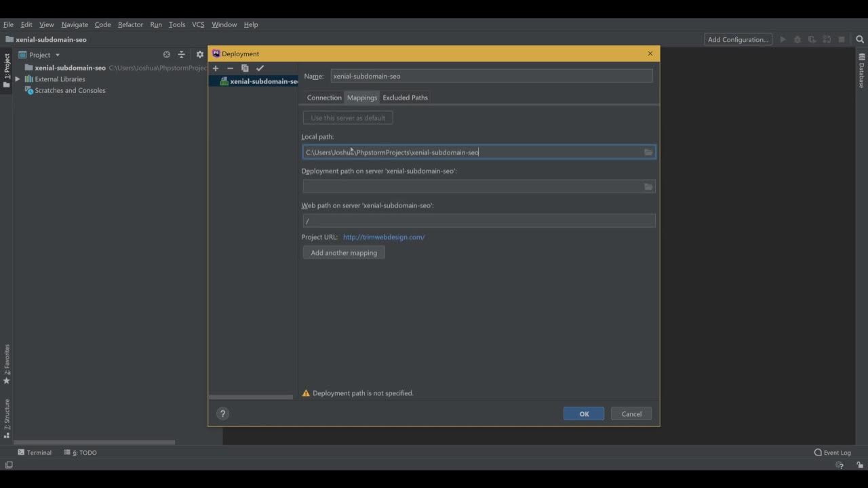Open the Help menu
This screenshot has width=868, height=488.
(251, 24)
